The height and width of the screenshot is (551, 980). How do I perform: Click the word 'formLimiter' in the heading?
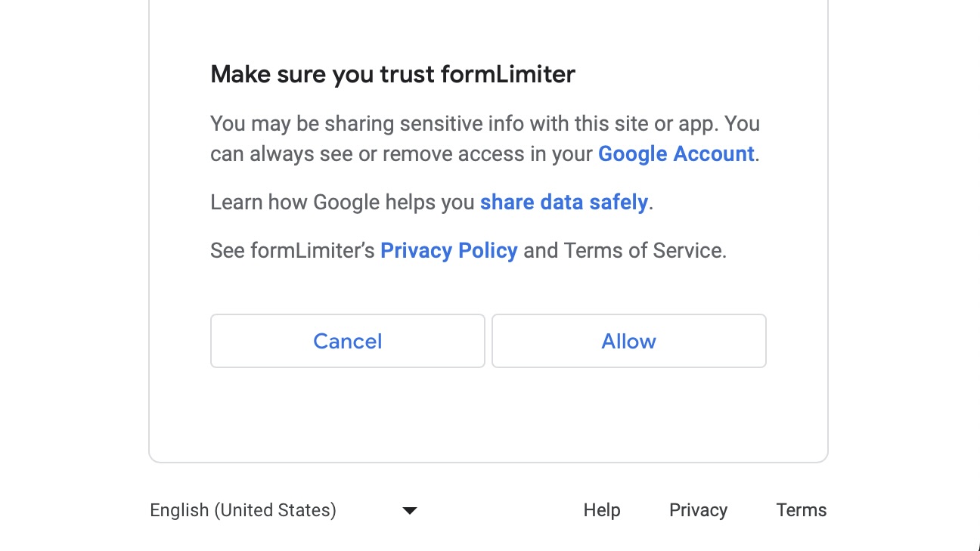pyautogui.click(x=508, y=74)
